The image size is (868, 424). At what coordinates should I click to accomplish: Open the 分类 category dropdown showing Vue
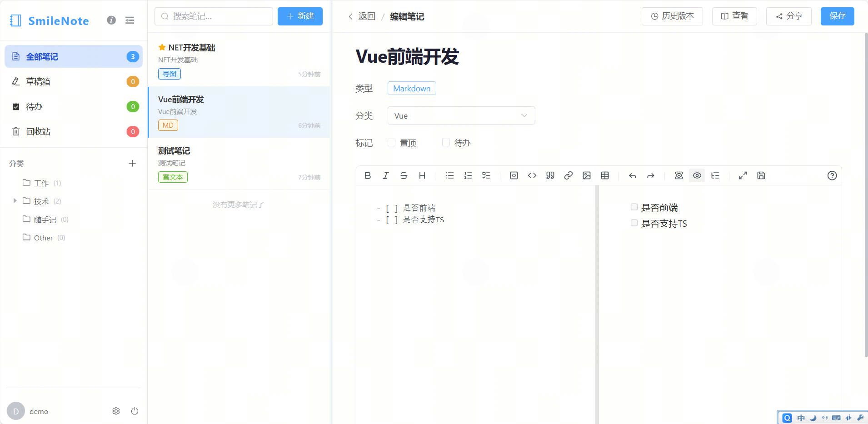461,115
